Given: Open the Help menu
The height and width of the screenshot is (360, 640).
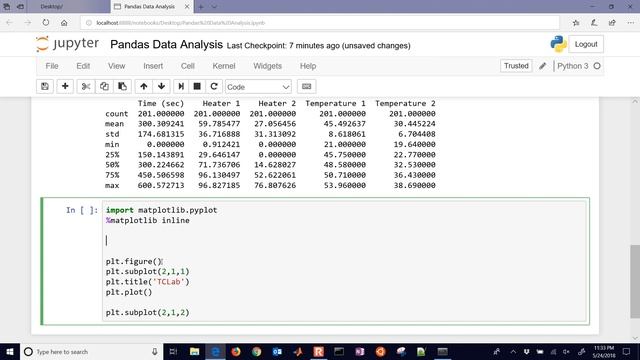Looking at the screenshot, I should pyautogui.click(x=308, y=66).
